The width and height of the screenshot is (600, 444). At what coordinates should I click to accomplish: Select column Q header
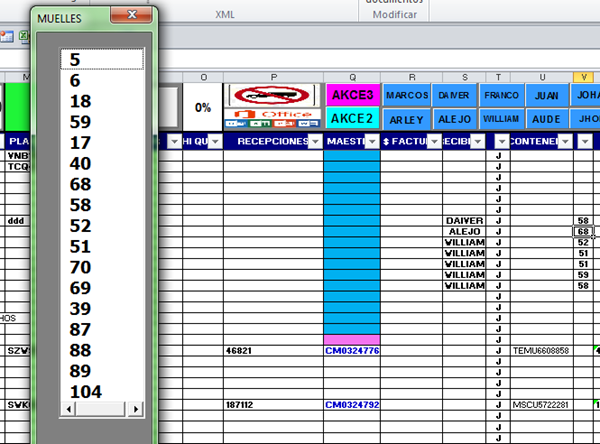coord(352,77)
